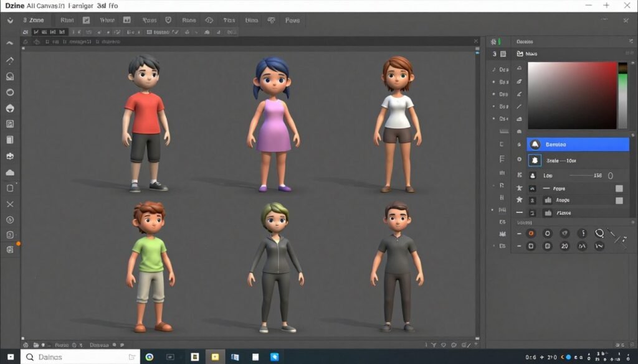Select the square icon in the grid's second row
Image resolution: width=638 pixels, height=364 pixels.
[x=531, y=246]
